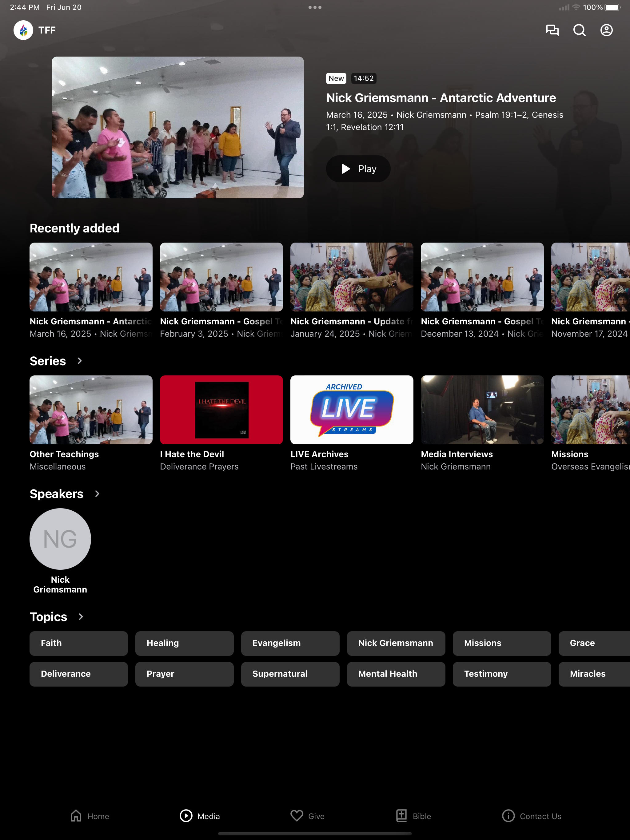
Task: Open the user profile icon
Action: 606,30
